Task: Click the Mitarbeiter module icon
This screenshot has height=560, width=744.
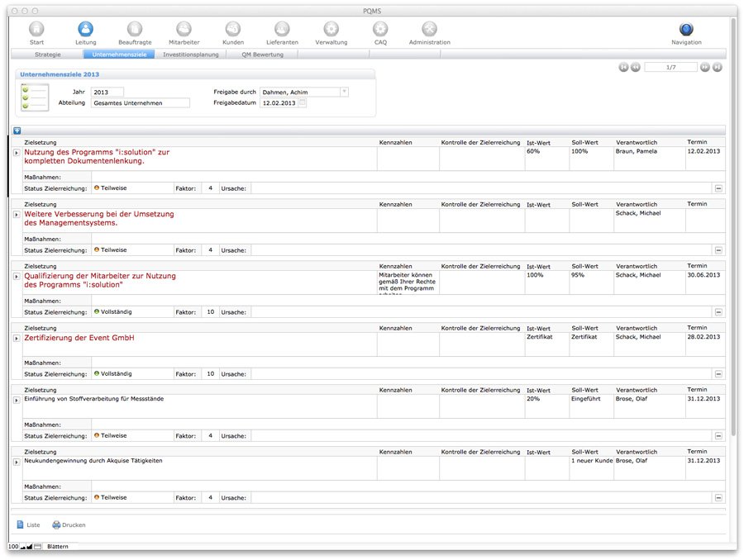Action: (184, 30)
